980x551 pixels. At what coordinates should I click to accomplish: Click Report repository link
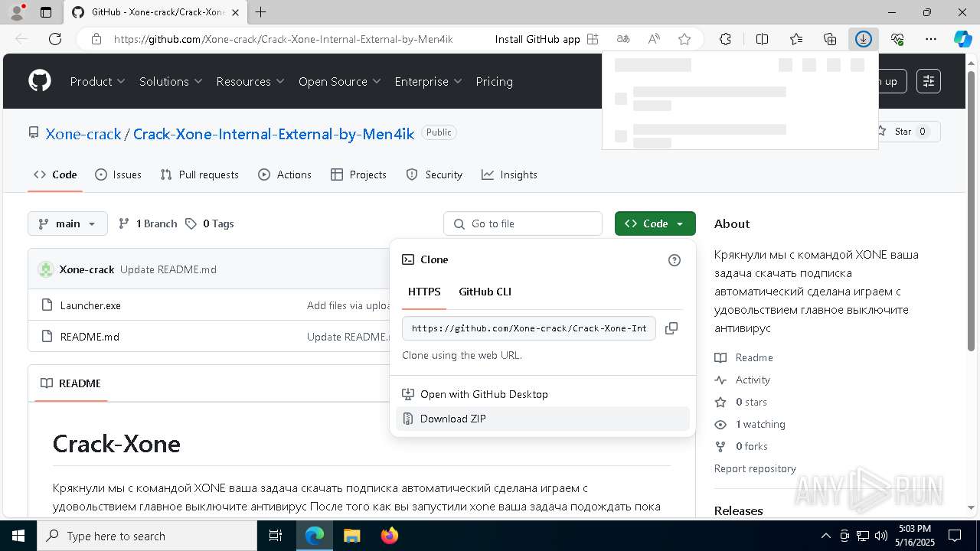point(755,468)
